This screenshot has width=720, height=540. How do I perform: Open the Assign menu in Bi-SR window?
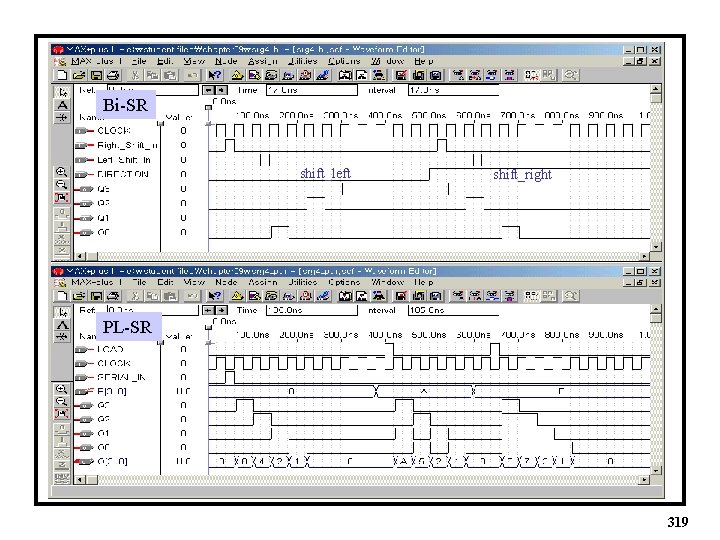tap(263, 61)
